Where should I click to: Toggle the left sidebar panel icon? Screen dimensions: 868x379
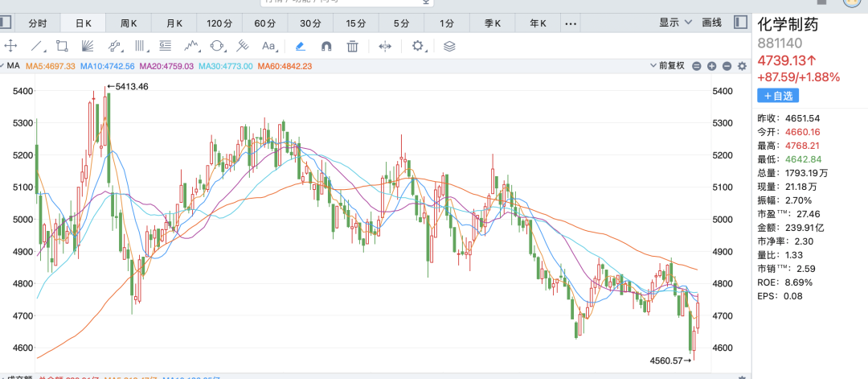[5, 23]
